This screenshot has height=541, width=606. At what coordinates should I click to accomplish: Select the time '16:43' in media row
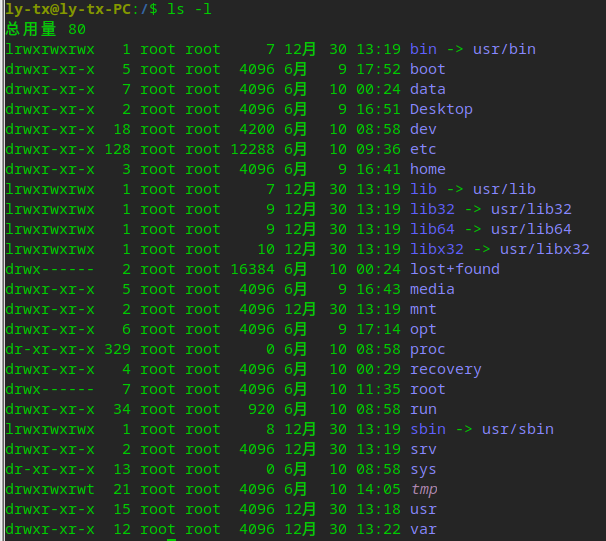[x=378, y=289]
